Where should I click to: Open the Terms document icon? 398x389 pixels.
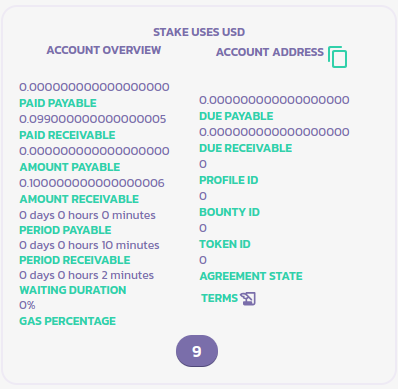(x=248, y=299)
